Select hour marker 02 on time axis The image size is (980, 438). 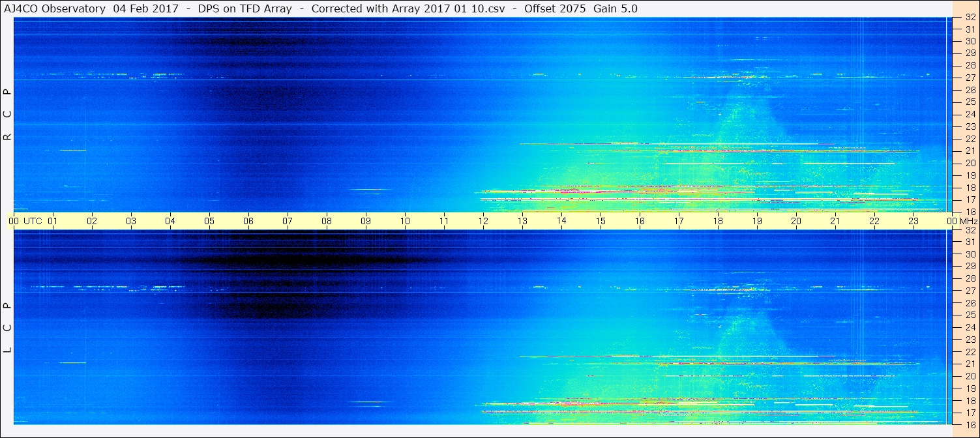point(92,221)
